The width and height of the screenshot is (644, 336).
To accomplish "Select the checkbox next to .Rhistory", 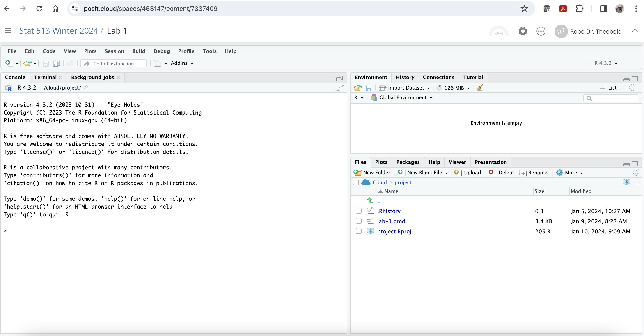I will pyautogui.click(x=358, y=211).
